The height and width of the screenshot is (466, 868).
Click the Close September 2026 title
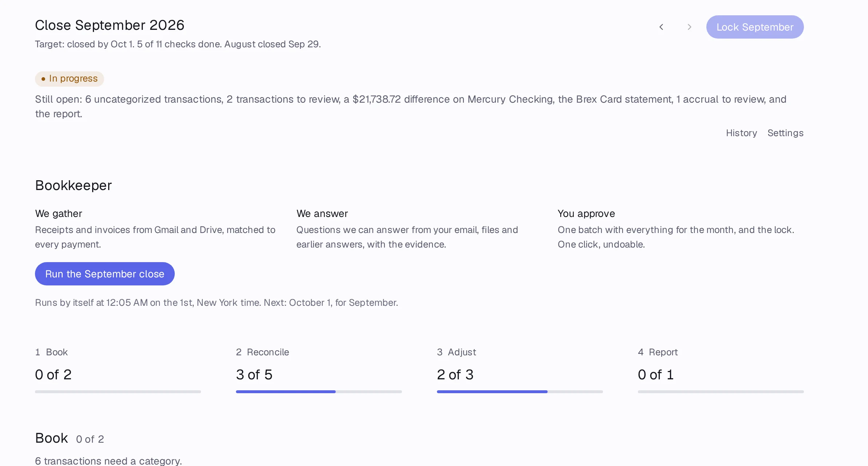coord(110,25)
